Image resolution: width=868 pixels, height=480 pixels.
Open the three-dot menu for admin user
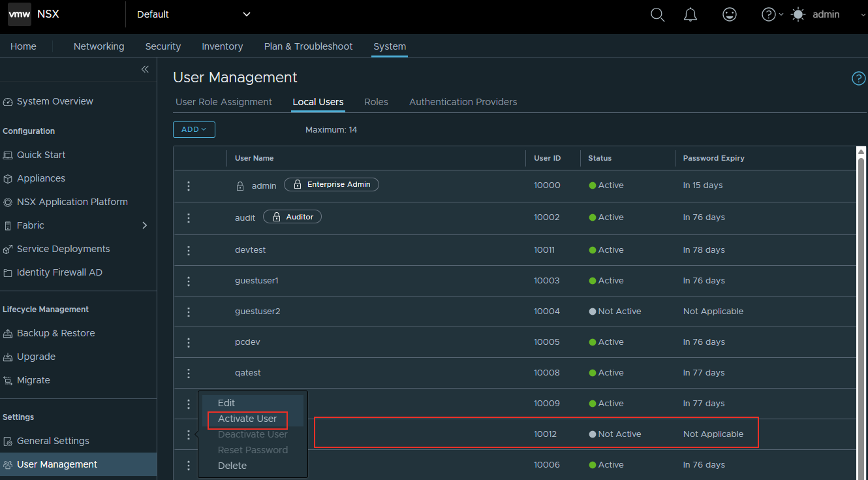point(189,186)
